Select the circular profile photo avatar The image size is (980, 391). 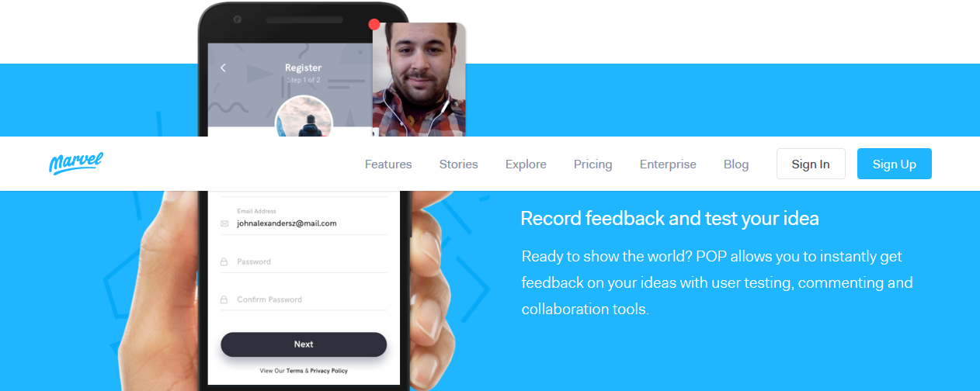[x=304, y=116]
